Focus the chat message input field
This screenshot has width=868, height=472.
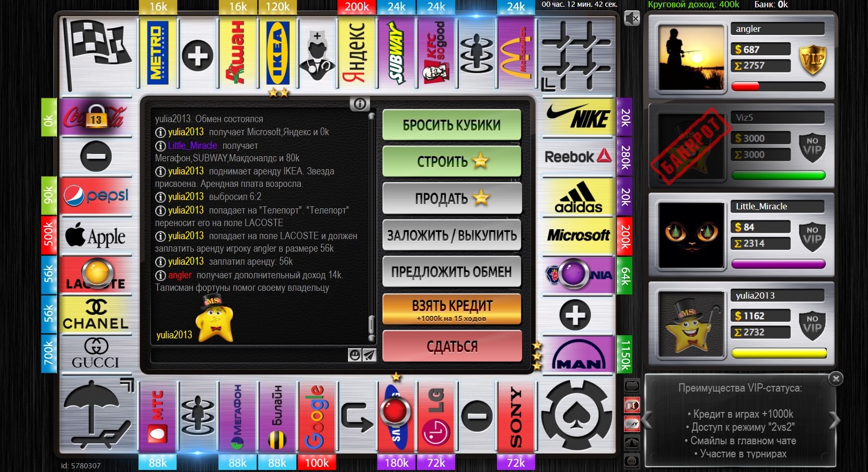248,356
